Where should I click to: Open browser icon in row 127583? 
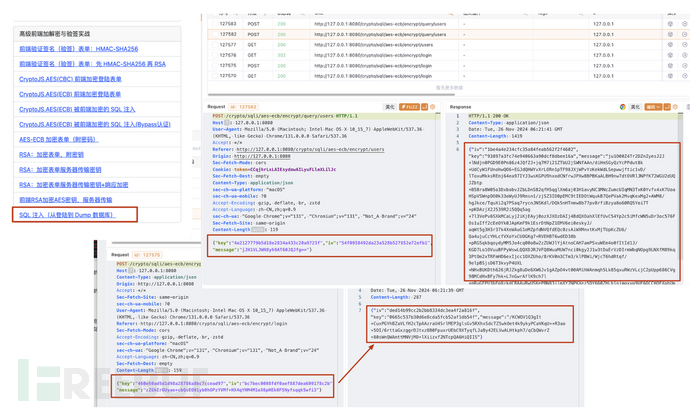tap(670, 24)
